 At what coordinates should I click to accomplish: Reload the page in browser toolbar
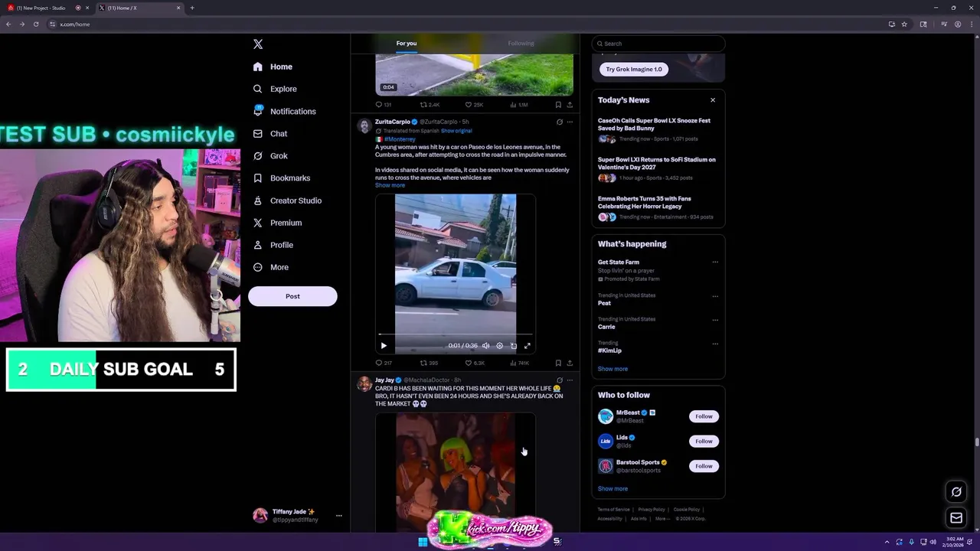click(35, 24)
